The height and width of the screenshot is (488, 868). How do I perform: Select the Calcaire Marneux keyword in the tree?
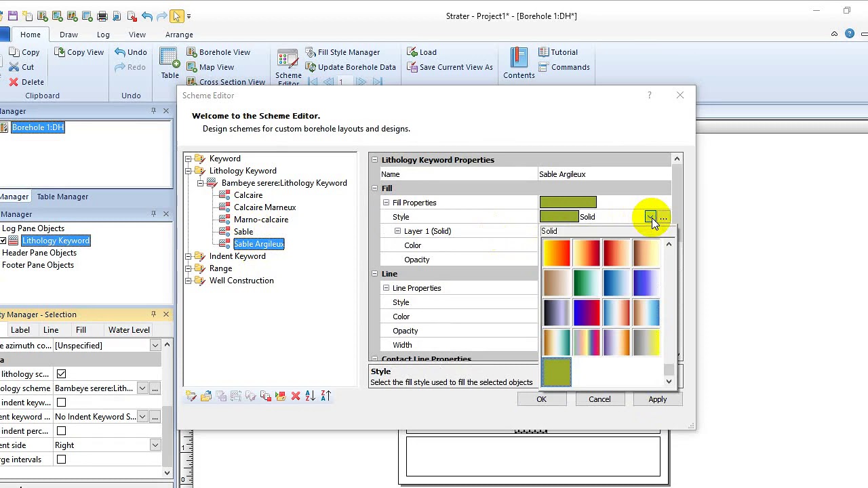coord(264,207)
